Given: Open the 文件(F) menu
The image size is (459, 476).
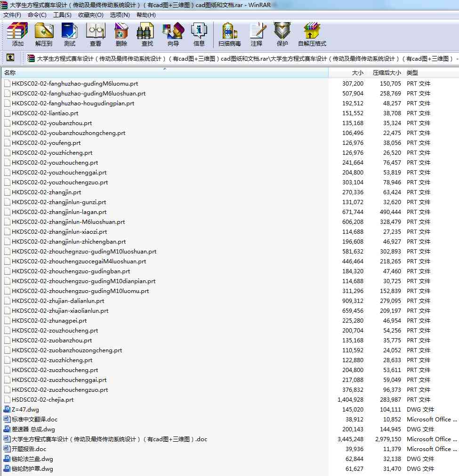Looking at the screenshot, I should click(x=12, y=15).
